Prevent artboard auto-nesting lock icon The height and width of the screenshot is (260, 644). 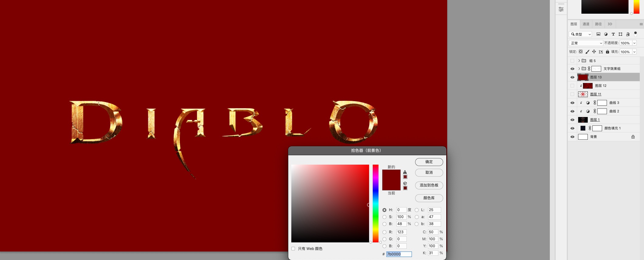pos(601,52)
